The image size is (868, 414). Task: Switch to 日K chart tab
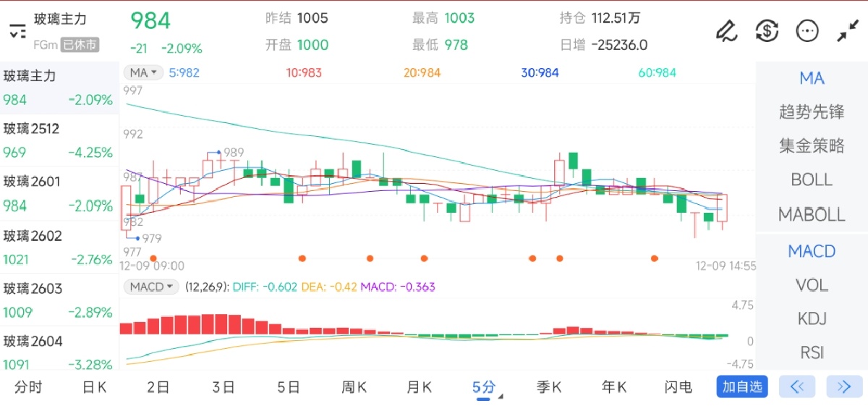tap(94, 387)
